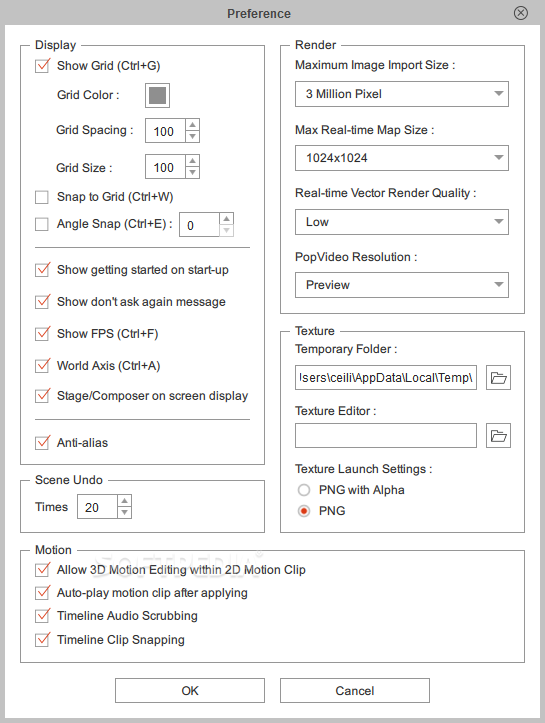This screenshot has height=723, width=545.
Task: Increase Grid Size with the up arrow
Action: click(193, 161)
